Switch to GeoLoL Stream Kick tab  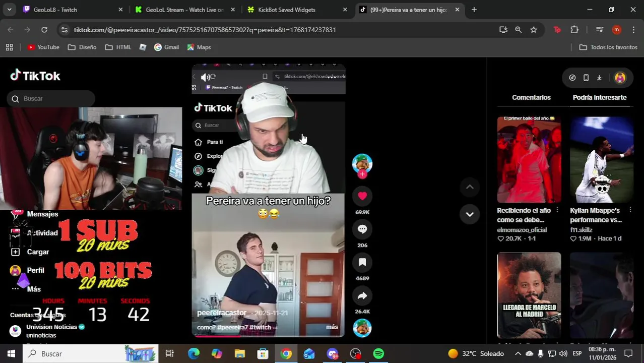point(184,10)
